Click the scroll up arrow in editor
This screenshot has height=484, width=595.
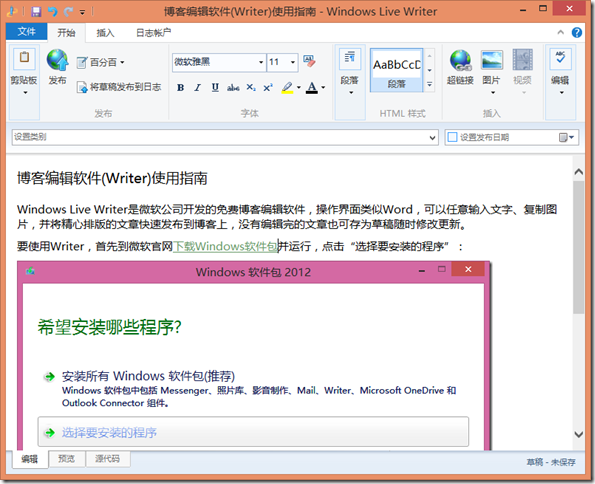[x=579, y=172]
